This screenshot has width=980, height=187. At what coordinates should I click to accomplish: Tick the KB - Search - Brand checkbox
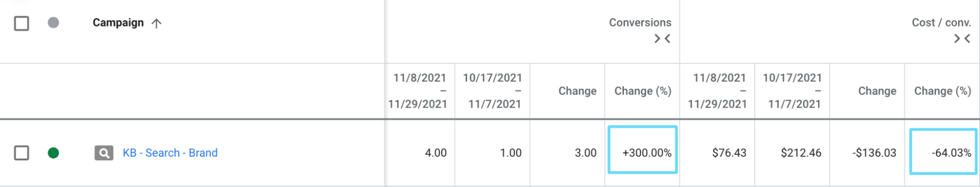pos(22,153)
